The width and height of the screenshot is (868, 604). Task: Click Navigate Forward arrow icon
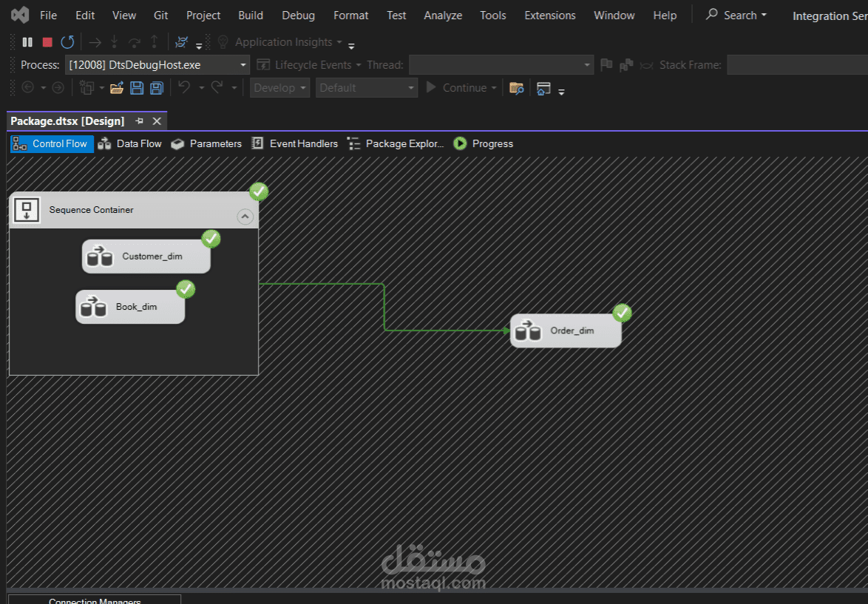point(58,87)
